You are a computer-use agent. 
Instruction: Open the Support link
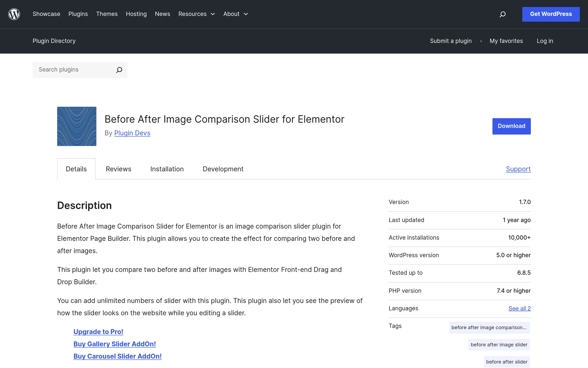518,169
